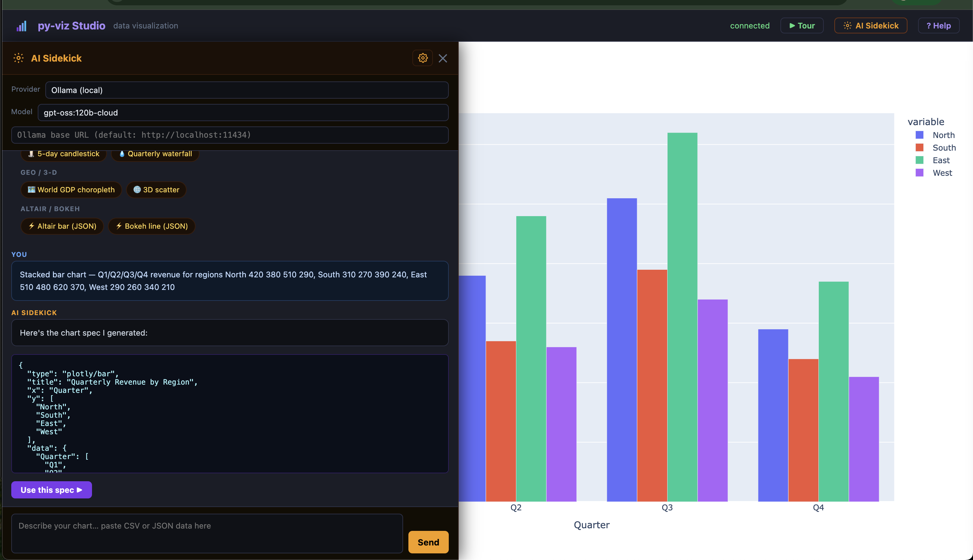Click the py-viz Studio title
This screenshot has height=560, width=973.
[71, 26]
